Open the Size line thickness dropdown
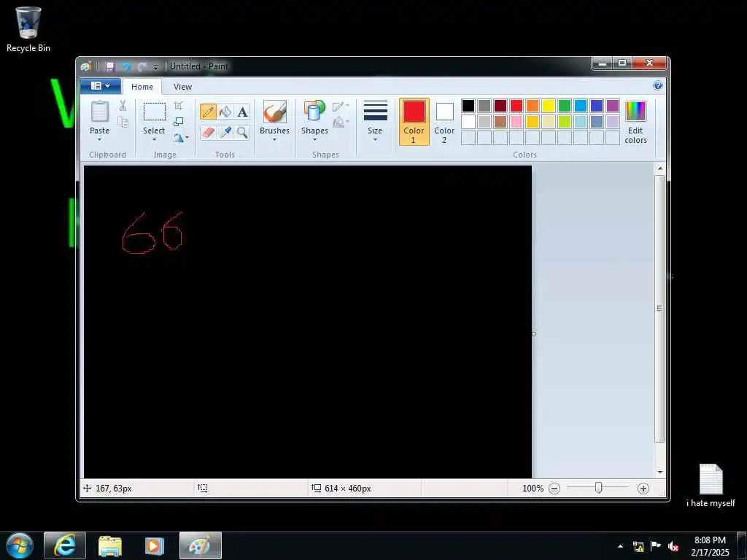 pos(375,122)
